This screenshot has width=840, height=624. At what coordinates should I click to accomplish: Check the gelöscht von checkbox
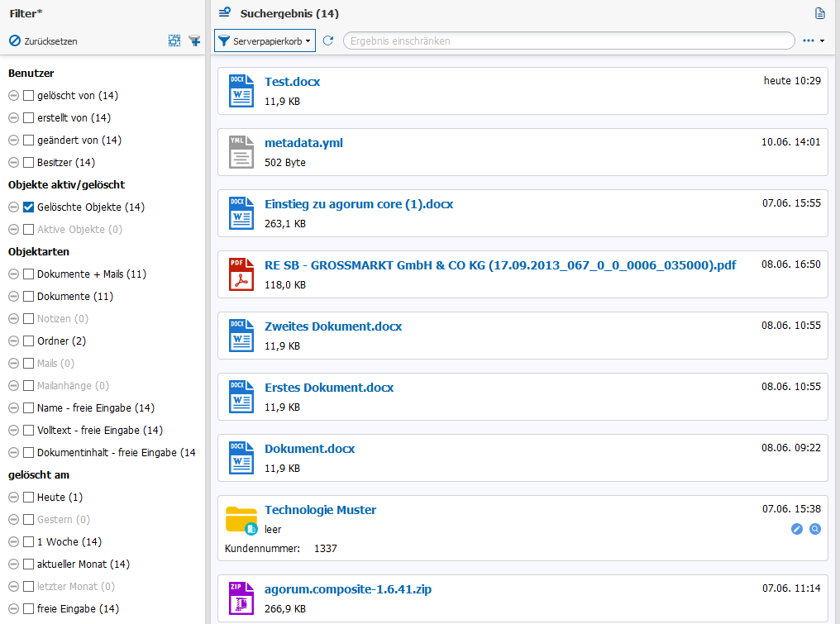click(28, 96)
